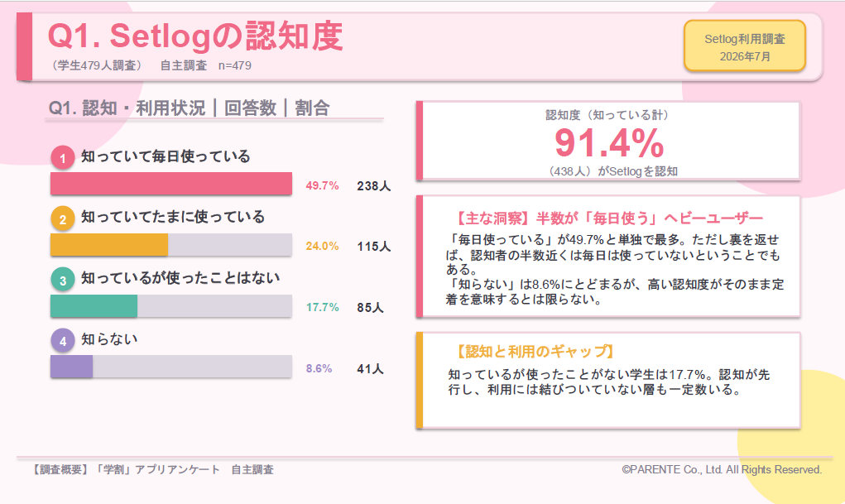Click the purple number 4 circle badge

pos(63,341)
